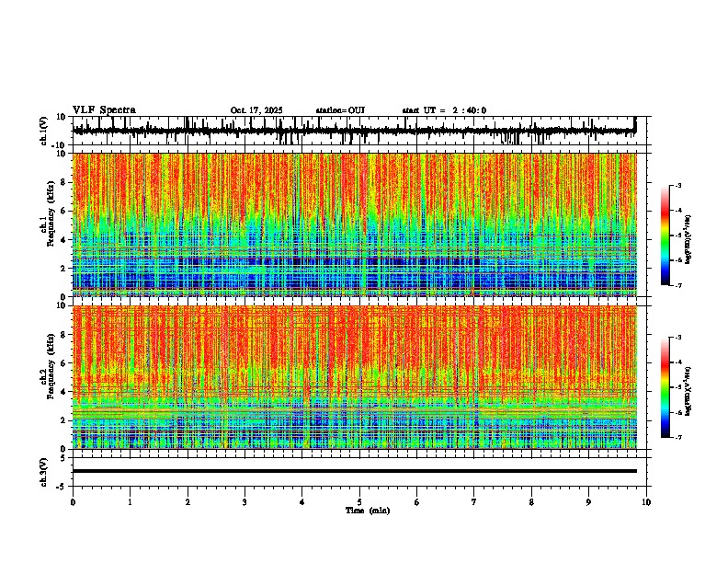Click the '9' tick on time axis
The width and height of the screenshot is (728, 563).
(x=588, y=502)
